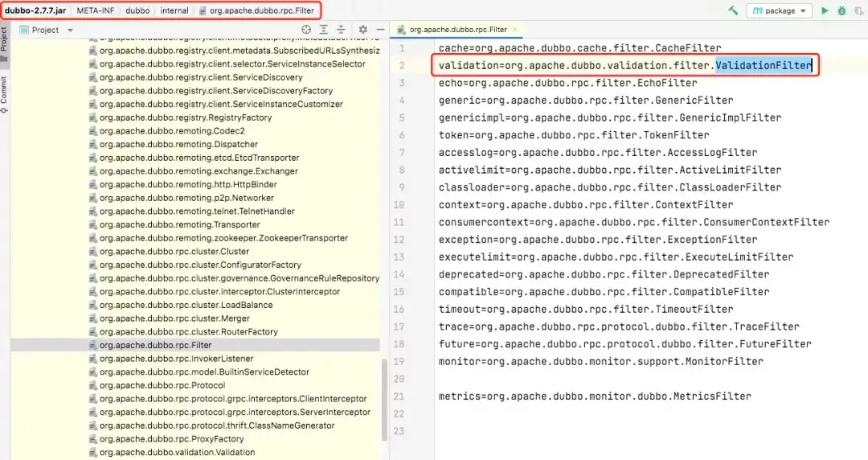This screenshot has height=460, width=868.
Task: Click the expand all icon in Project panel
Action: (324, 30)
